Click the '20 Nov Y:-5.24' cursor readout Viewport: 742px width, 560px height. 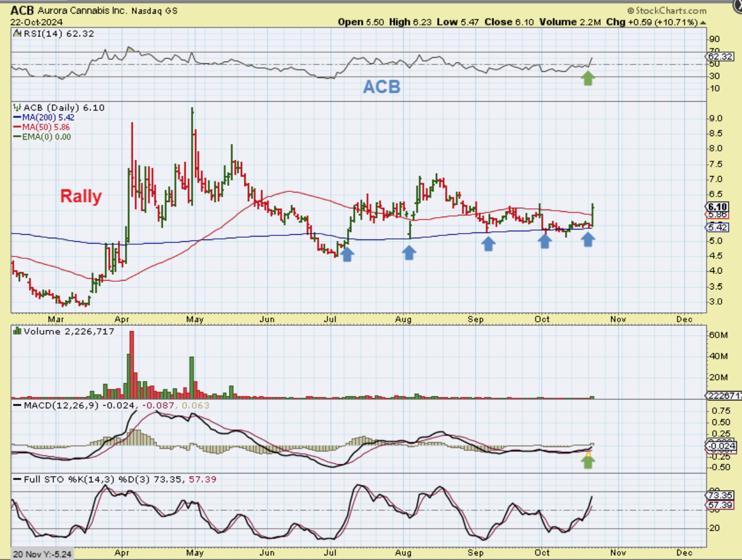click(42, 554)
